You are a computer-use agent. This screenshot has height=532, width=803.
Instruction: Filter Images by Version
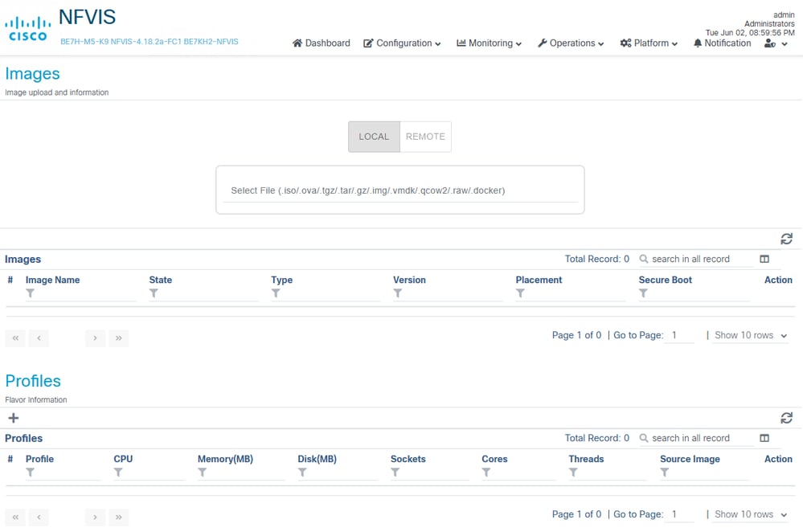[447, 294]
